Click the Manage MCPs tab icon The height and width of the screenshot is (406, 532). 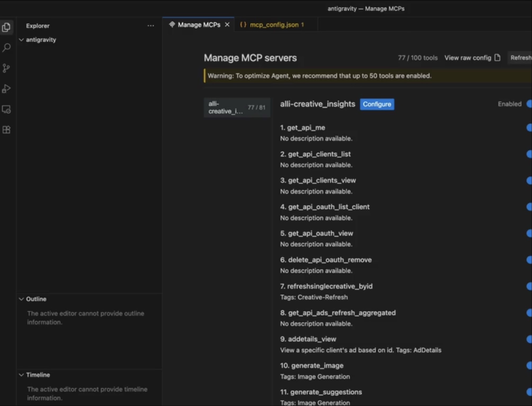click(x=172, y=25)
